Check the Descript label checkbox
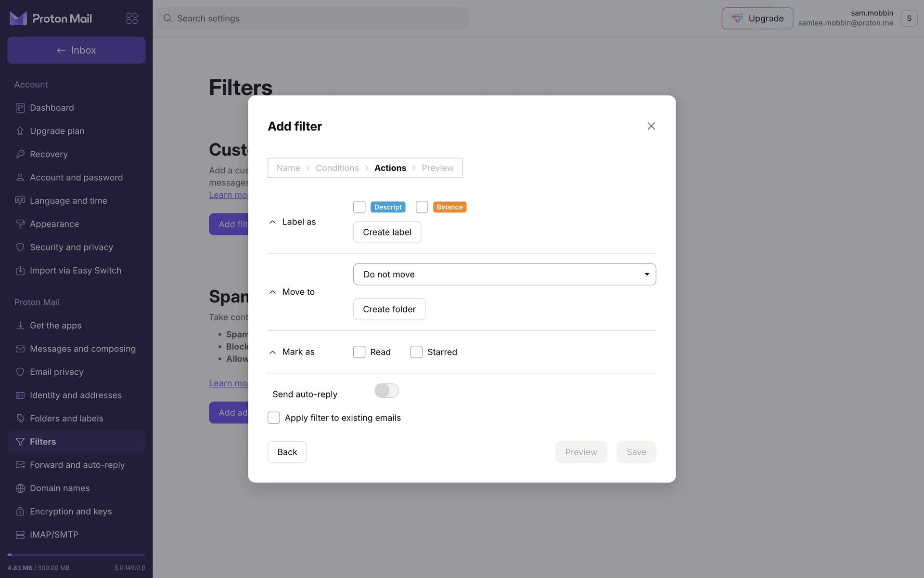924x578 pixels. [359, 207]
